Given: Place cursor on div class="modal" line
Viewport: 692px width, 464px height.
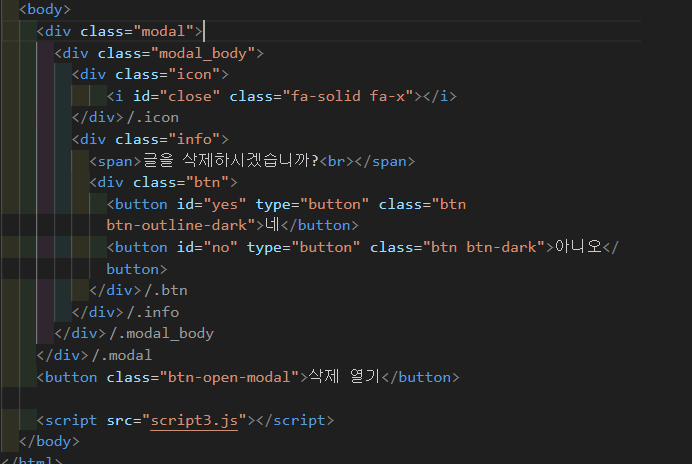Looking at the screenshot, I should 119,31.
